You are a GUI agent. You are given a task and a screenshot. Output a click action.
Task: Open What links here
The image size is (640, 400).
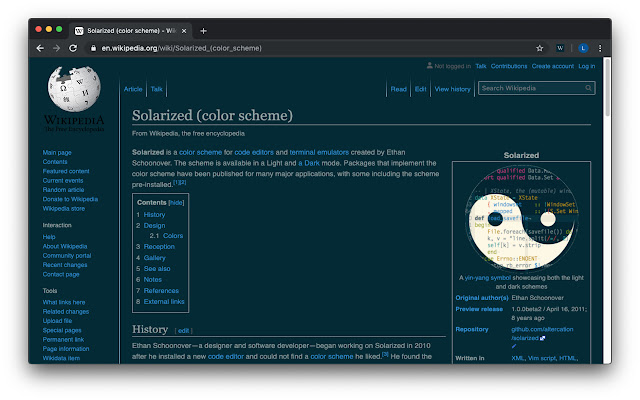point(64,302)
